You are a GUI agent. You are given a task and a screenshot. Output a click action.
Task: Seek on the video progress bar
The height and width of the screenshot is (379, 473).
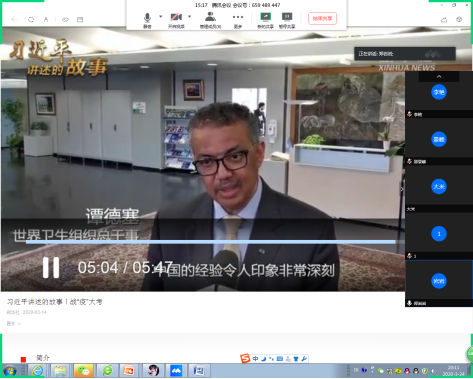pos(211,242)
